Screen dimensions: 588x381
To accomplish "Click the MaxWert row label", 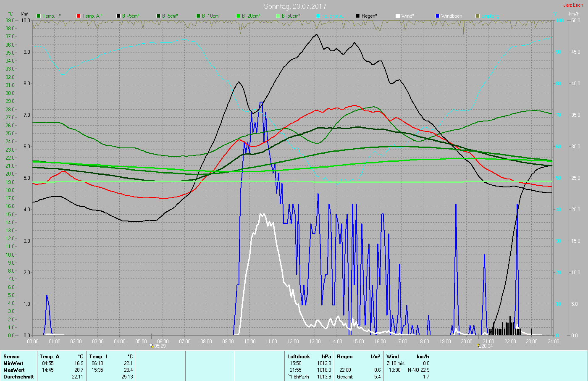I will (x=13, y=370).
